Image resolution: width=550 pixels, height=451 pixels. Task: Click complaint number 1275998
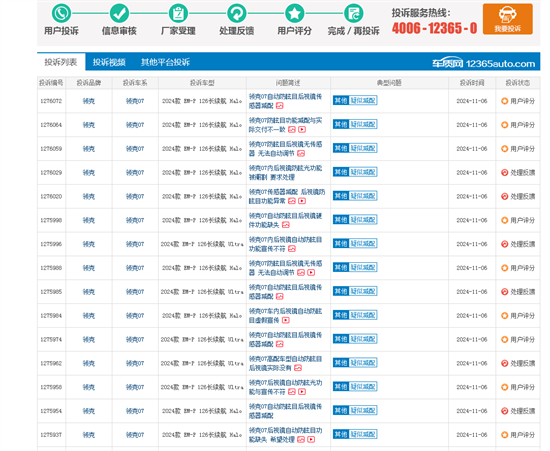click(51, 220)
